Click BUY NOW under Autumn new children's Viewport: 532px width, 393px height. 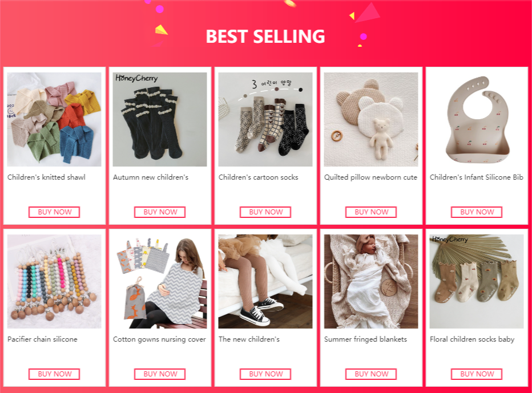coord(160,212)
